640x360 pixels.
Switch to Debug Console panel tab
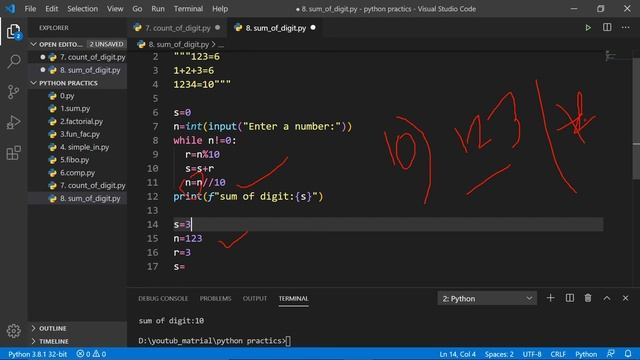(x=163, y=298)
